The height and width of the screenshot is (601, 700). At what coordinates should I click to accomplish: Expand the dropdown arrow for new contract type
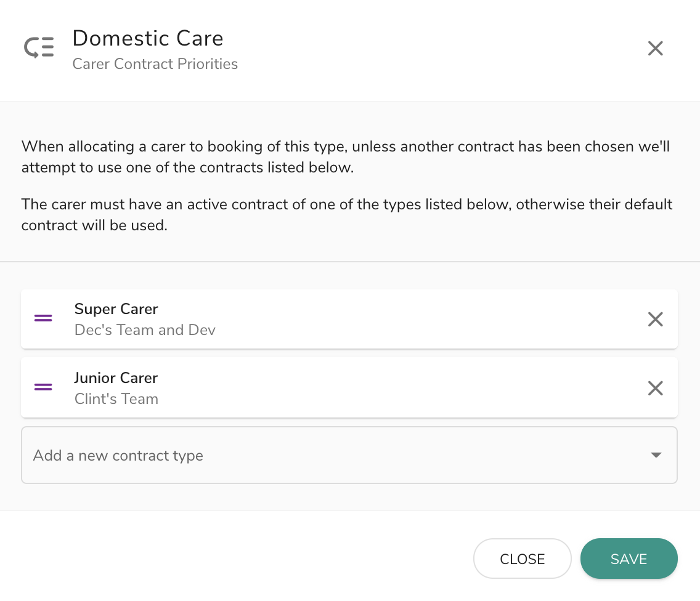click(656, 455)
